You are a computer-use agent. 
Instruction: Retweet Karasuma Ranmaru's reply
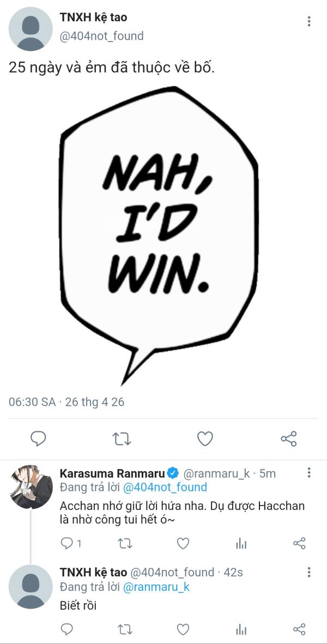(x=125, y=543)
